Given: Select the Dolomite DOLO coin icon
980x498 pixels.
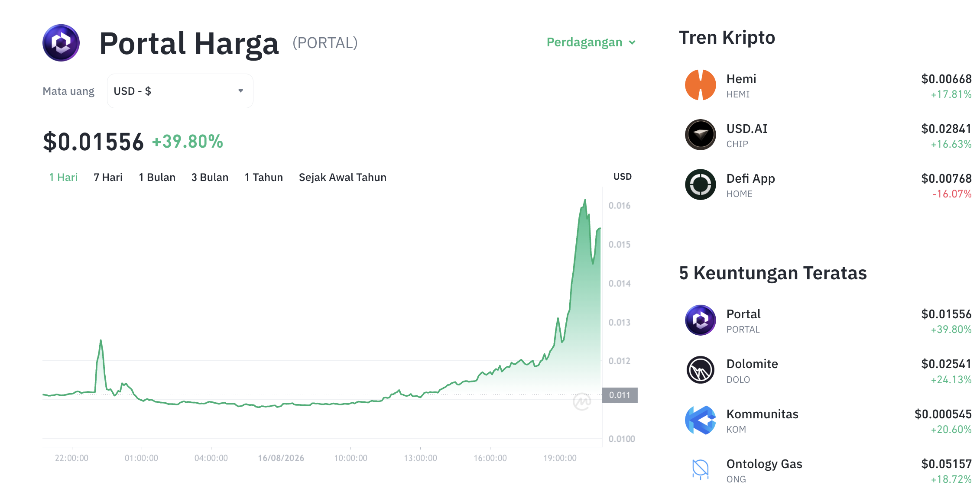Looking at the screenshot, I should (x=700, y=370).
